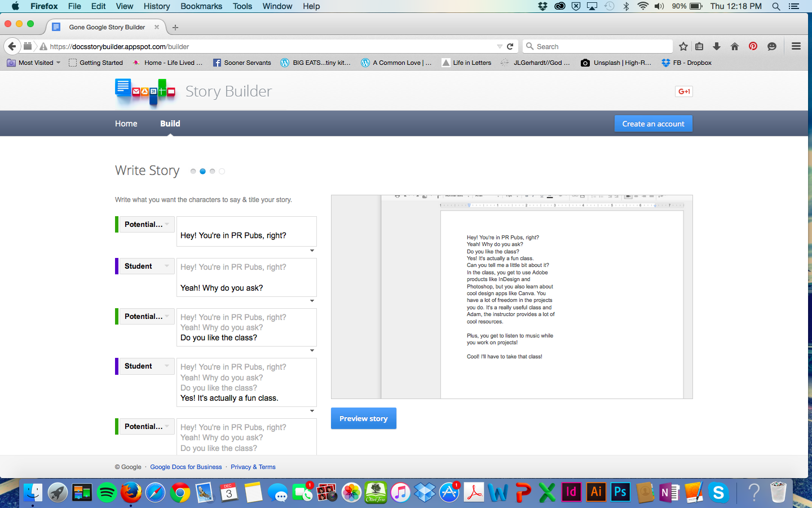Viewport: 812px width, 508px height.
Task: Bookmark this page with the star icon
Action: pos(683,46)
